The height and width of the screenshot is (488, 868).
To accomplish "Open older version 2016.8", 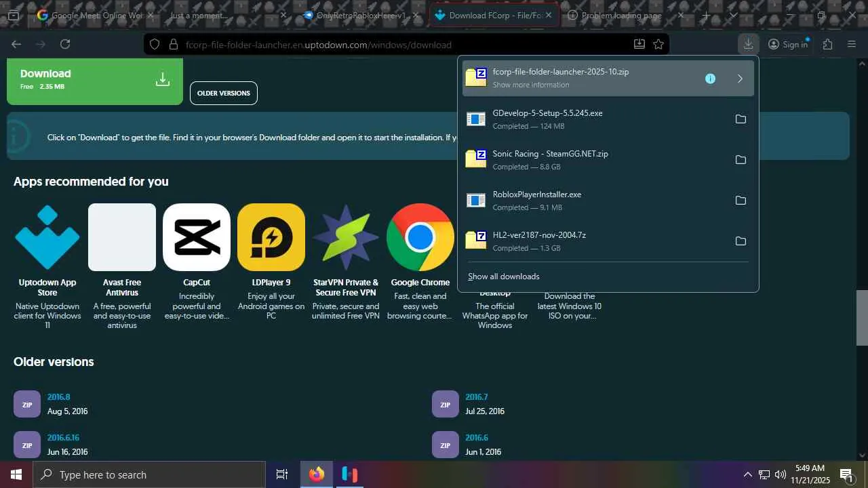I will (59, 397).
